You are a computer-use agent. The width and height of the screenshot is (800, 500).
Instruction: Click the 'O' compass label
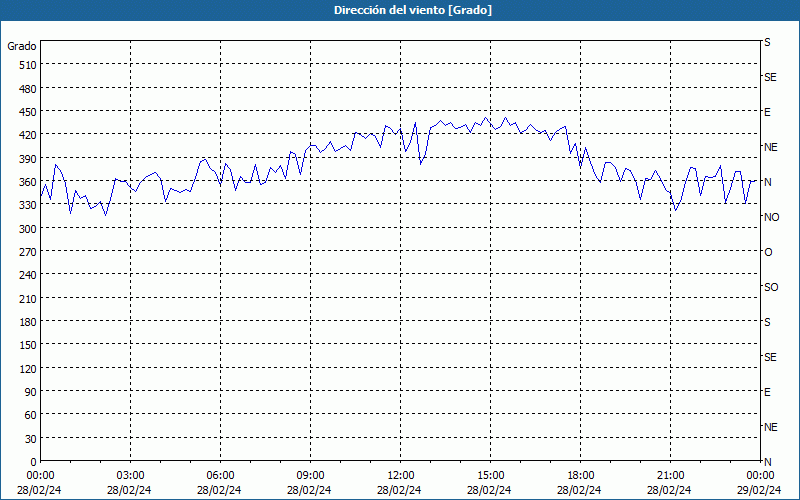pos(768,252)
